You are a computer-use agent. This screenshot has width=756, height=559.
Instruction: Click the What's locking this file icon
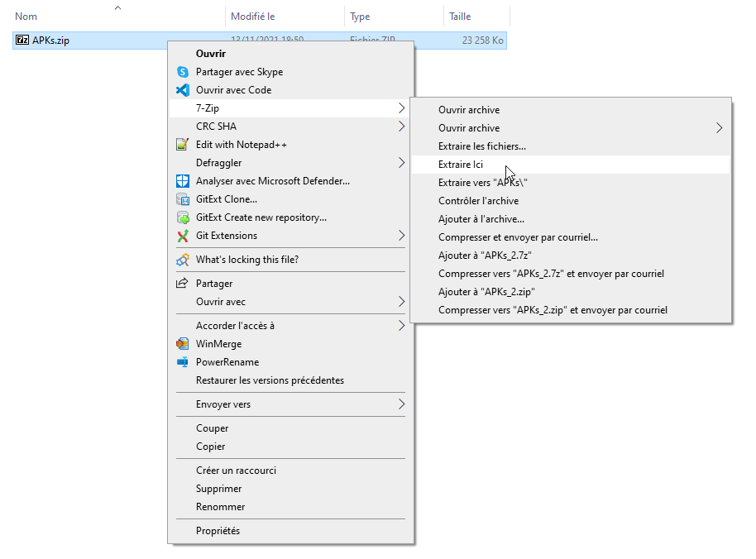click(x=183, y=260)
